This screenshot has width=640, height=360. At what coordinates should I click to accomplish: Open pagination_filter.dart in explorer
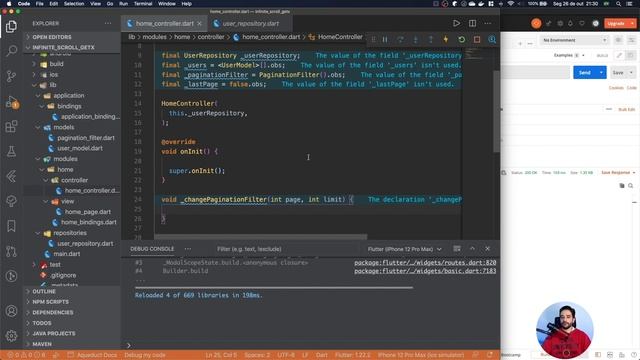tap(86, 138)
